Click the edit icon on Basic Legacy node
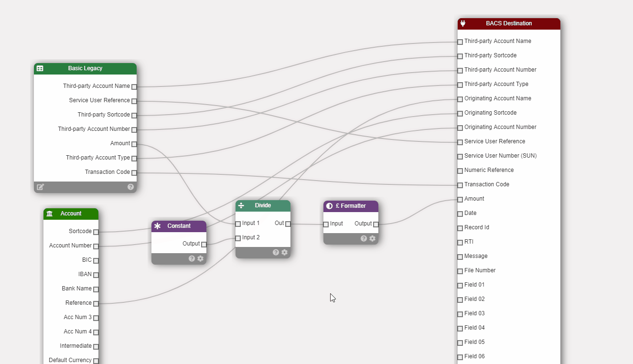The image size is (633, 364). pos(40,187)
